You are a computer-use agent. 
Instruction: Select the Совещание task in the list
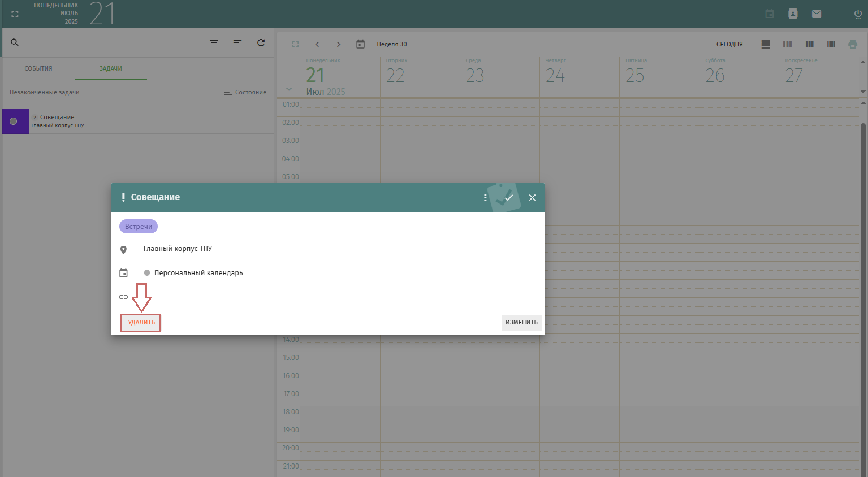click(x=138, y=121)
